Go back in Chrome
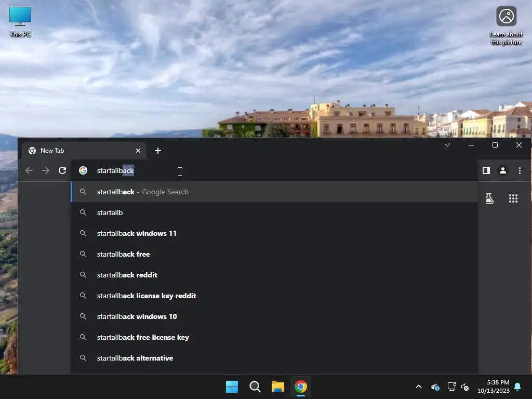532x399 pixels. tap(29, 170)
